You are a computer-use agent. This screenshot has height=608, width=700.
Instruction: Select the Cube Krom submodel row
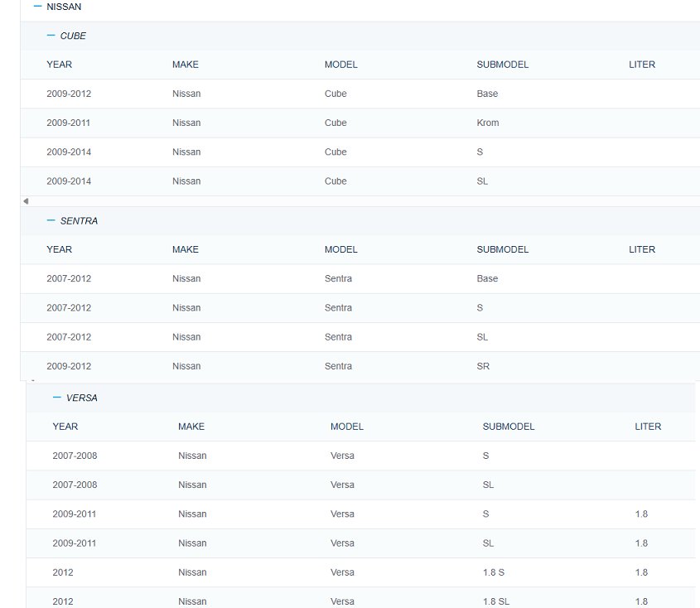coord(487,123)
